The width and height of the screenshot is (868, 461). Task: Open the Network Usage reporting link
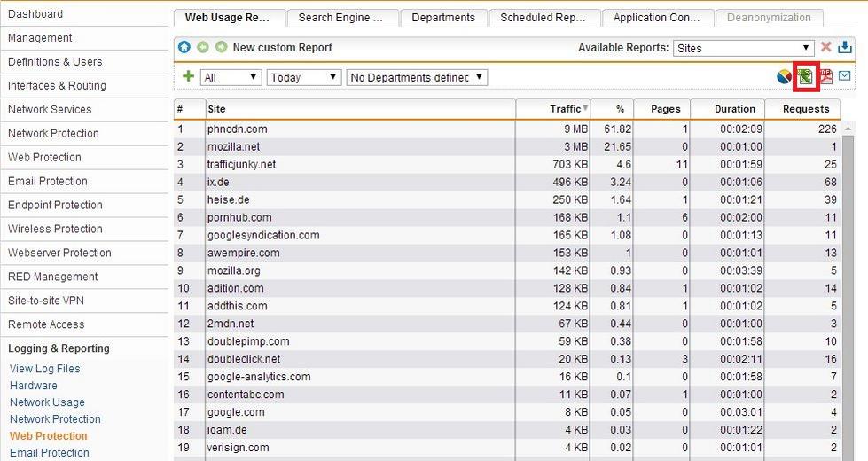pos(47,402)
